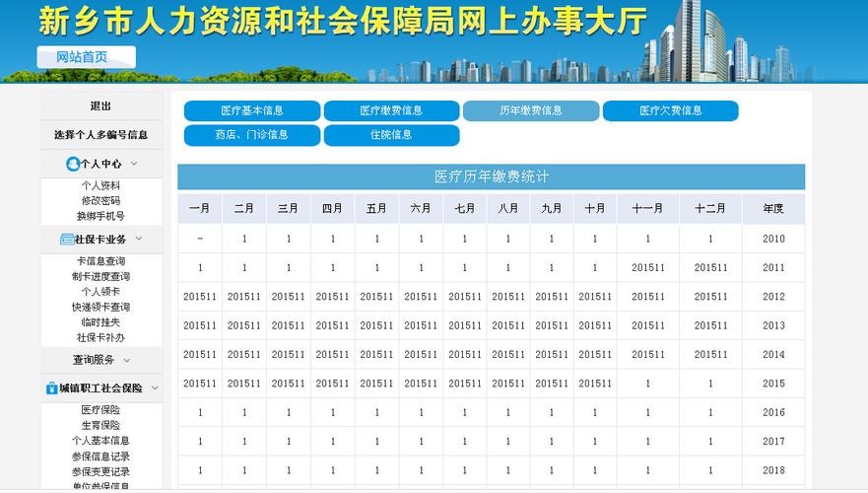Click the dash cell for 一月 2010
The width and height of the screenshot is (868, 493).
pyautogui.click(x=200, y=239)
